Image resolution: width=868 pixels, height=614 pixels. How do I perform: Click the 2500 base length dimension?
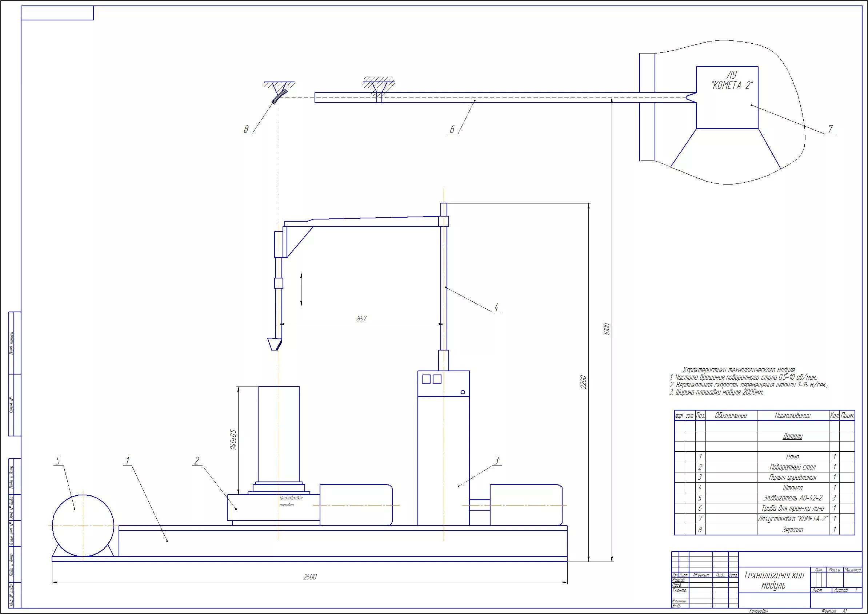click(309, 577)
